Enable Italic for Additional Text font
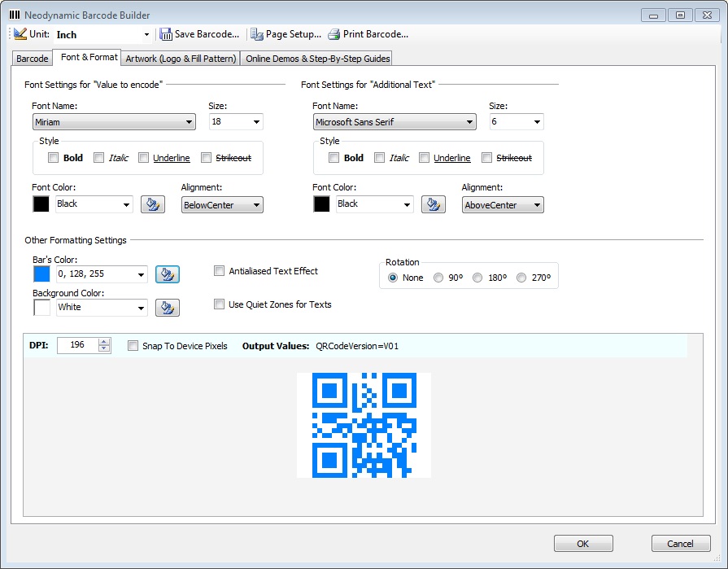 click(x=379, y=157)
